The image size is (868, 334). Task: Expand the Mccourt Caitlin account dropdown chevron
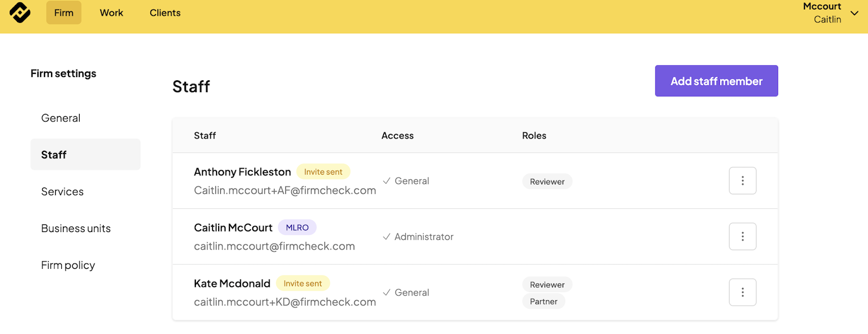point(854,13)
